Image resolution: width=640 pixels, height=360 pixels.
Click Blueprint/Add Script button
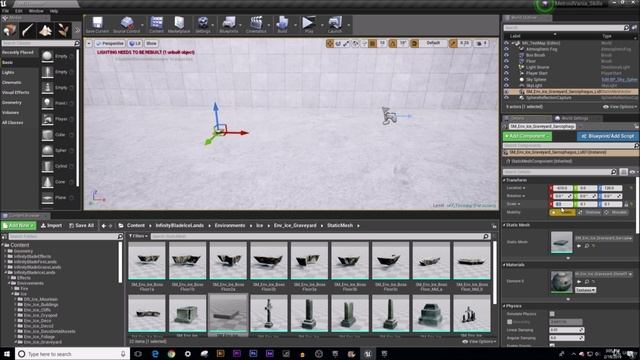coord(608,136)
